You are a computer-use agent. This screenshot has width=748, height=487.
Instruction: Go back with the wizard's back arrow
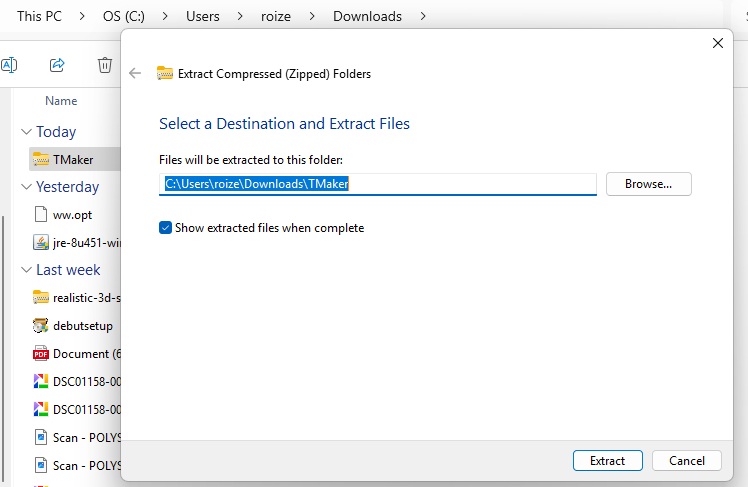coord(135,73)
